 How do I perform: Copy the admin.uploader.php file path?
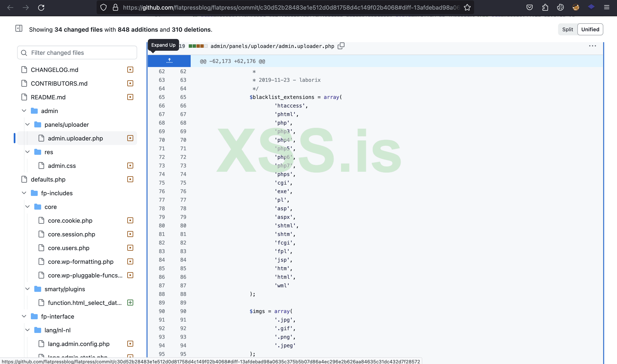coord(341,46)
